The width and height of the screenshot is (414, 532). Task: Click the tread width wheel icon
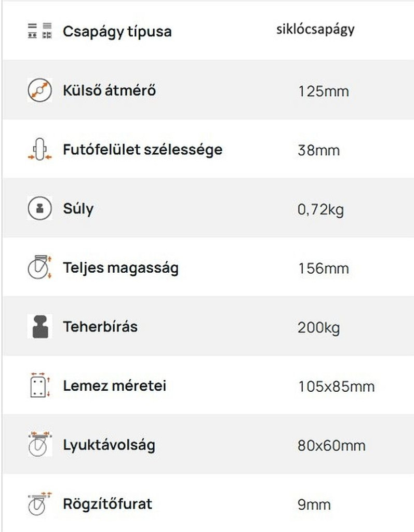40,150
